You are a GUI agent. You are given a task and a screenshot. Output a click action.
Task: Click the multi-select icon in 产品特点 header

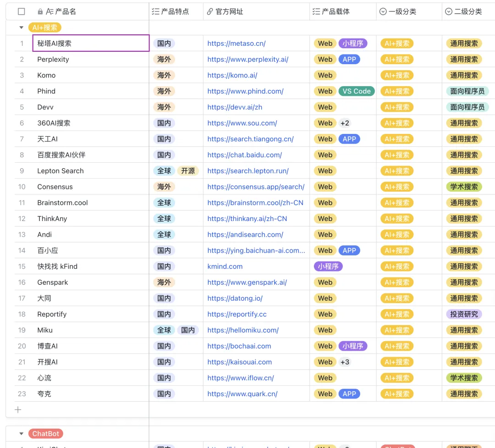point(155,11)
